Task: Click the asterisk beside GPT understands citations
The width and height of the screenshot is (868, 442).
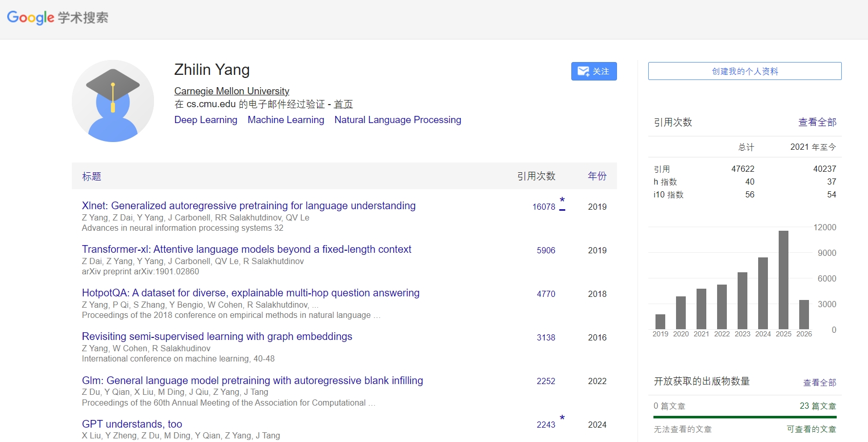Action: coord(562,418)
